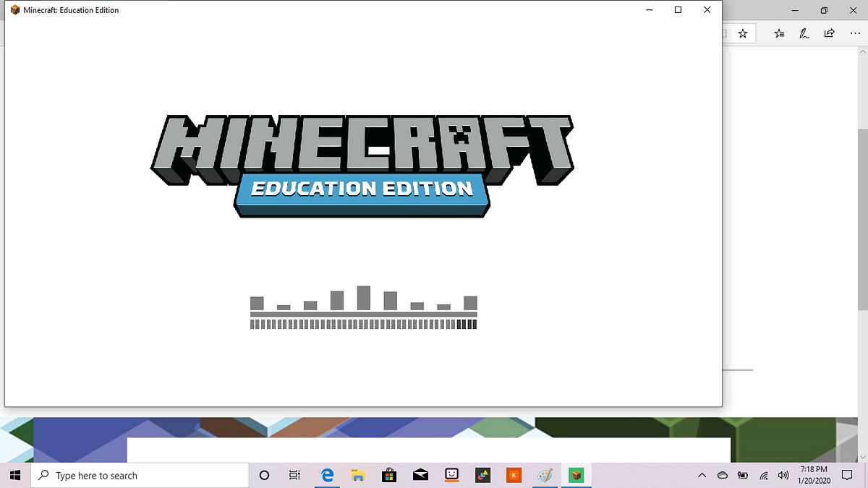Viewport: 868px width, 488px height.
Task: Open the Windows Start menu
Action: pos(14,475)
